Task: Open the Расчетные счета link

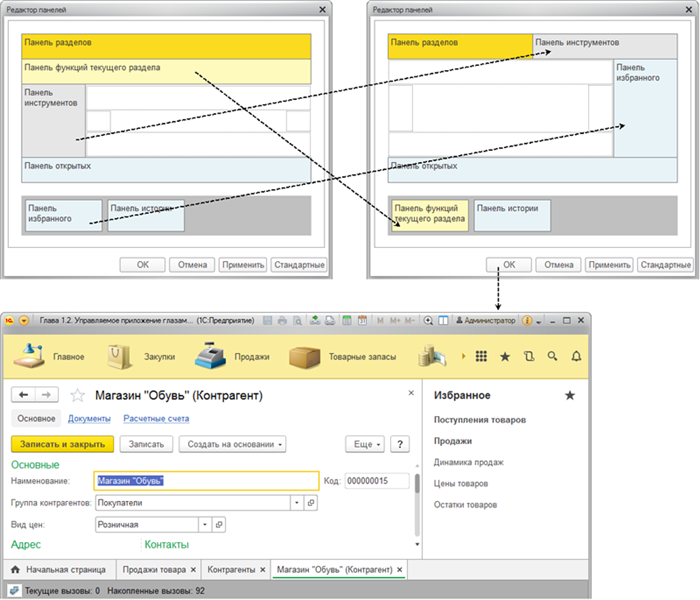Action: (156, 419)
